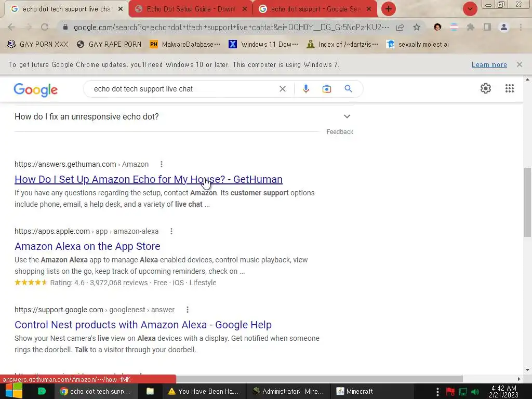Open 'Amazon Alexa on the App Store' result
The image size is (532, 399).
(x=87, y=246)
